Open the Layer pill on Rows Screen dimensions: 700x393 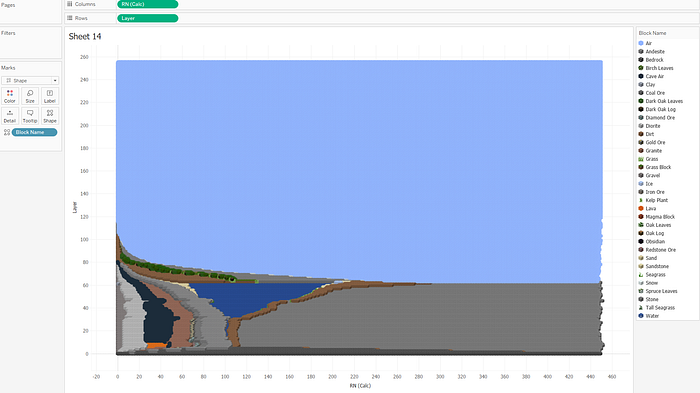tap(148, 18)
